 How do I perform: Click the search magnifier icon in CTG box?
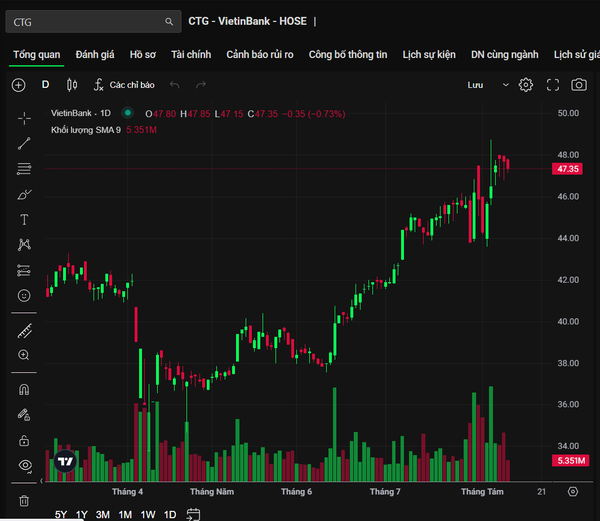click(x=169, y=22)
